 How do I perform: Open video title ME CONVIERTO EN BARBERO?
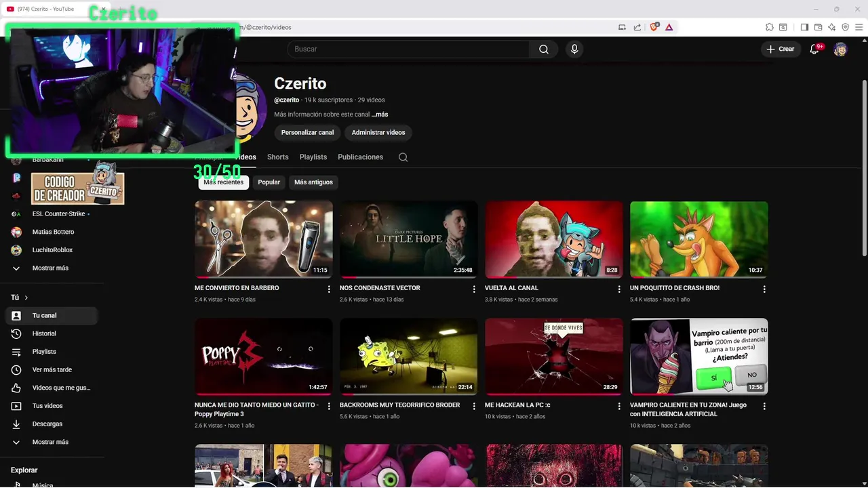(x=237, y=288)
